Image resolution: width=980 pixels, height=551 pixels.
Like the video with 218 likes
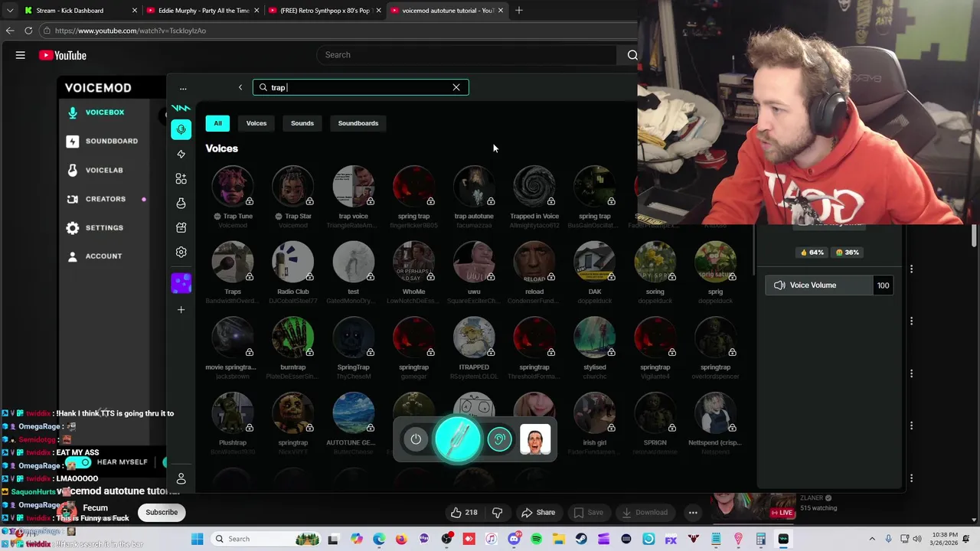click(464, 512)
